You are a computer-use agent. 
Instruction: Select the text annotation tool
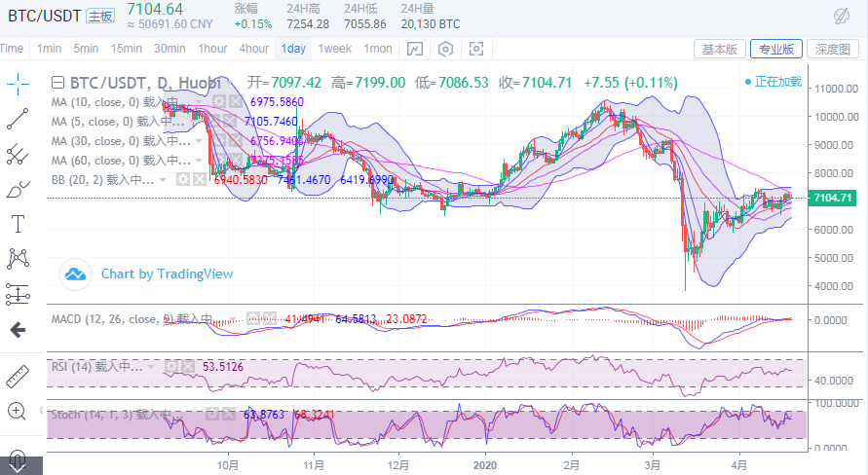(x=18, y=224)
